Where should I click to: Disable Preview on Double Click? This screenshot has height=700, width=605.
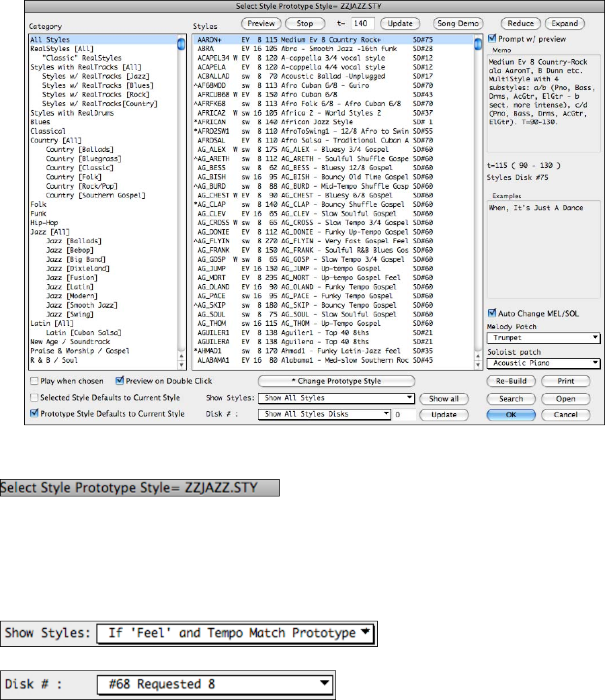click(121, 382)
